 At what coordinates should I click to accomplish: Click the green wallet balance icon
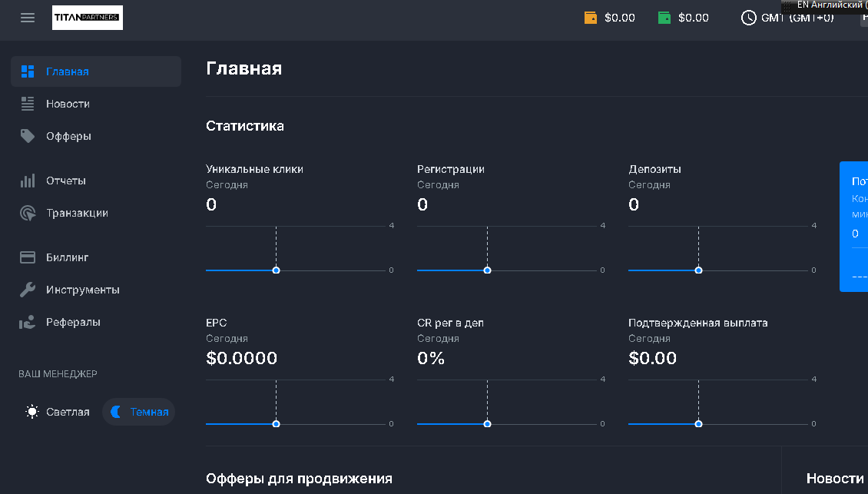click(x=664, y=18)
